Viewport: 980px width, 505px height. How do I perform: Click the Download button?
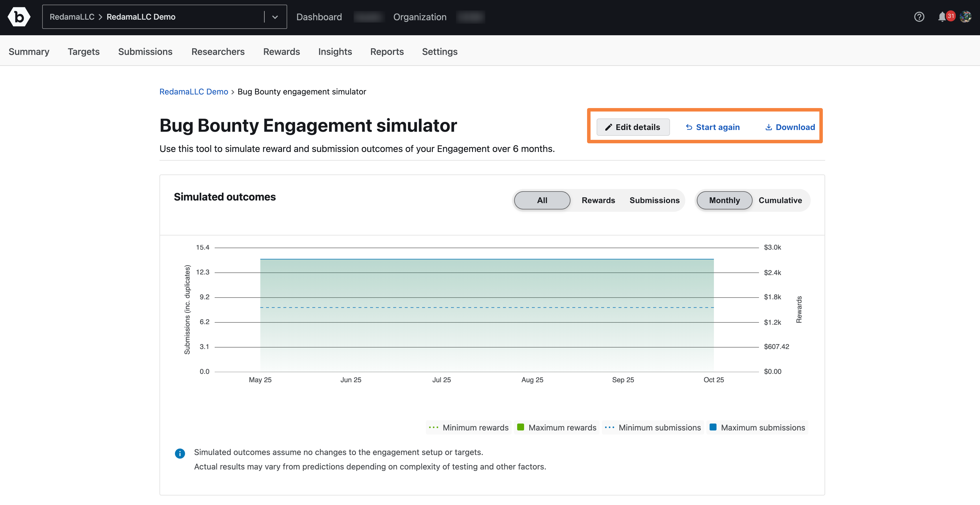(x=790, y=127)
